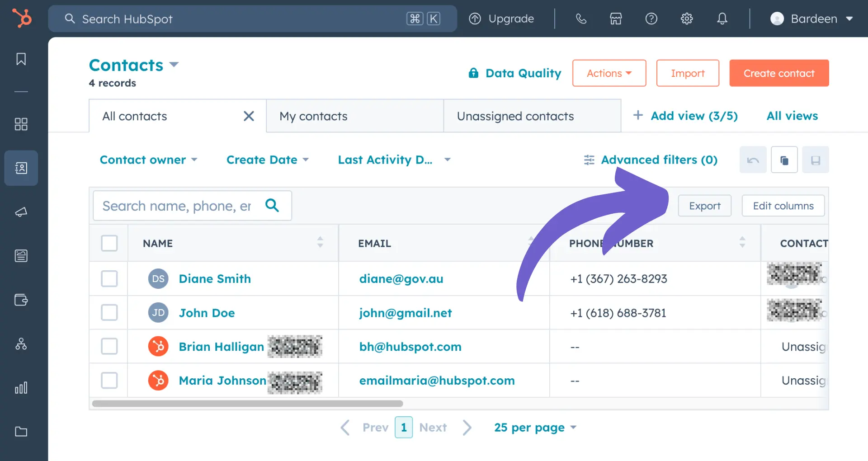Switch to the Unassigned contacts tab
This screenshot has width=868, height=461.
(x=532, y=116)
